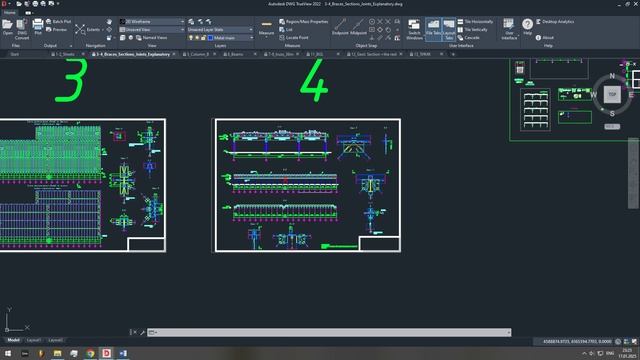Toggle layer lock padlock icon
This screenshot has height=360, width=640.
coord(203,38)
